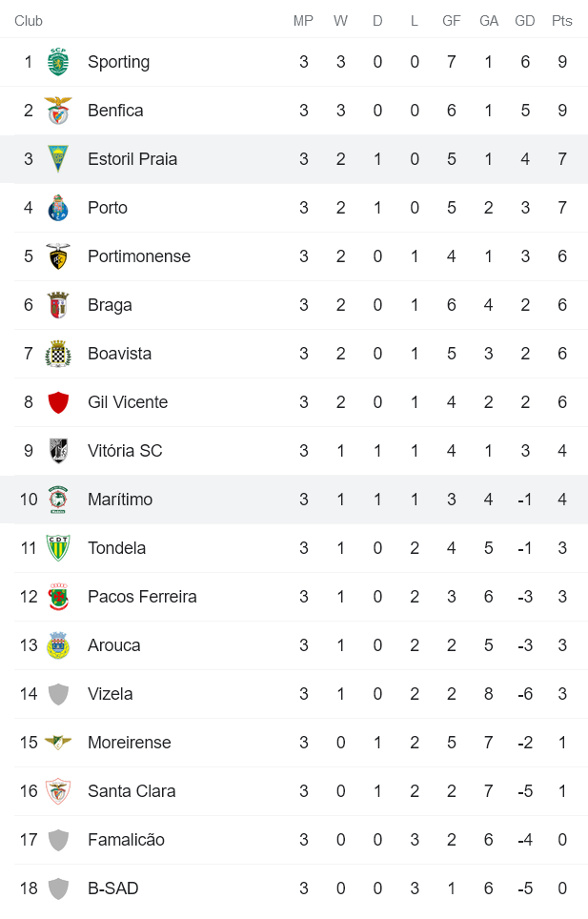
Task: Click the Benfica eagle crest icon
Action: (x=59, y=111)
